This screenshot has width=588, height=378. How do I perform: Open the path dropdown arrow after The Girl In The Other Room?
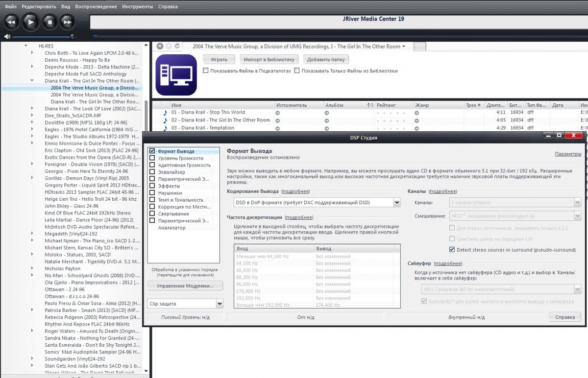[404, 47]
